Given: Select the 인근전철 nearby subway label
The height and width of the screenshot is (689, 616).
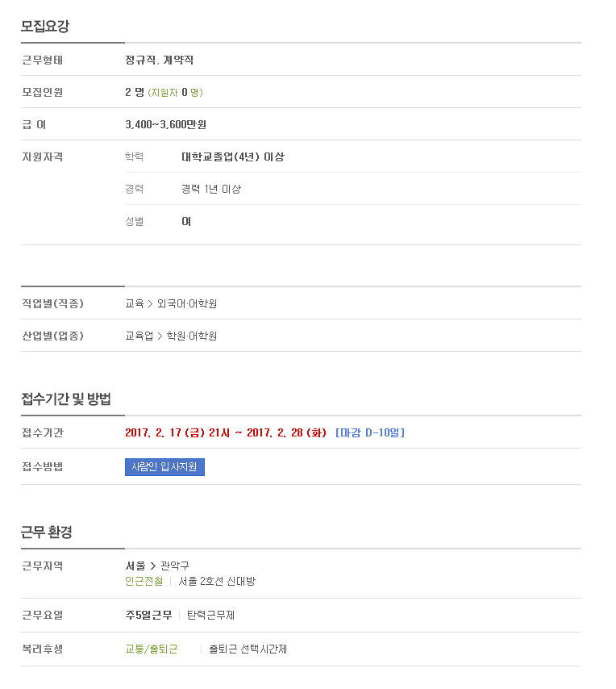Looking at the screenshot, I should tap(144, 582).
